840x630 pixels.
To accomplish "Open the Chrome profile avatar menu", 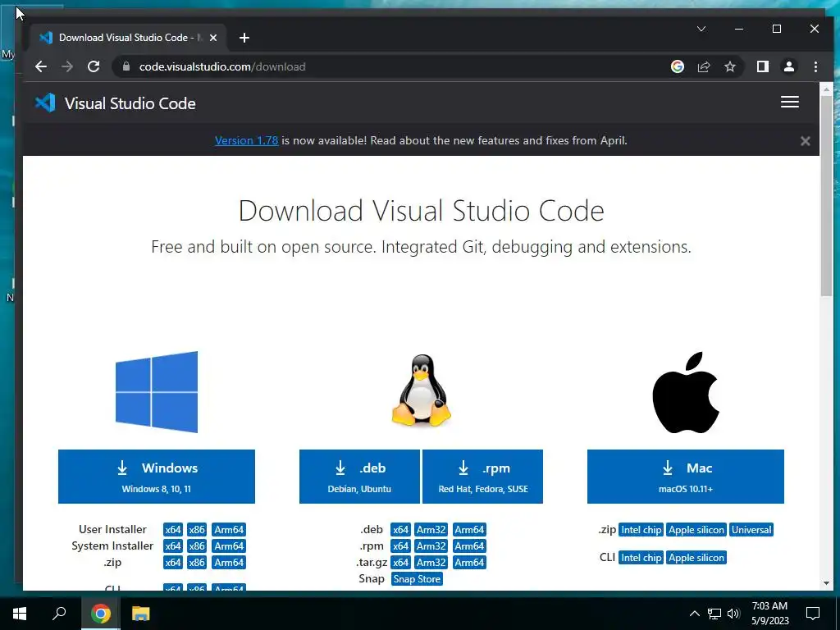I will coord(788,66).
